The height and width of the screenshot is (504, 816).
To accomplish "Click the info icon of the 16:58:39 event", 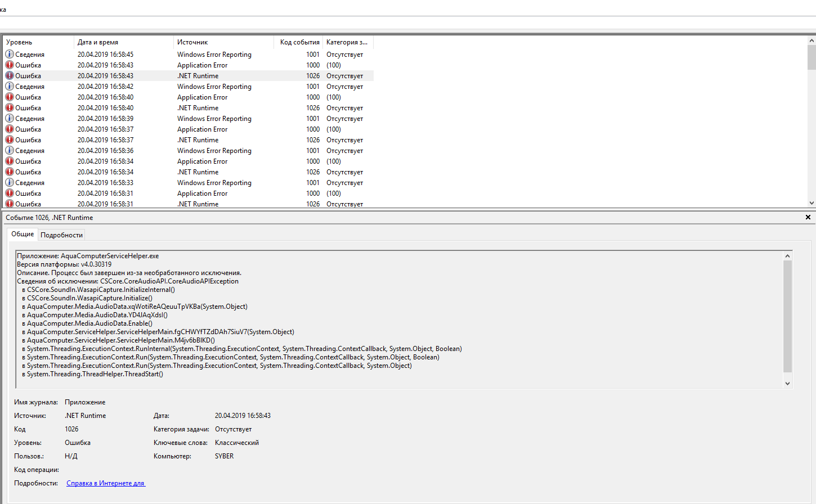I will (x=10, y=119).
